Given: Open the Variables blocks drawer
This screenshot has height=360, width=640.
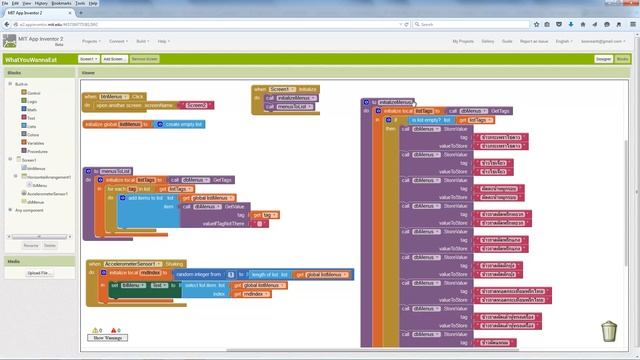Looking at the screenshot, I should [x=33, y=143].
